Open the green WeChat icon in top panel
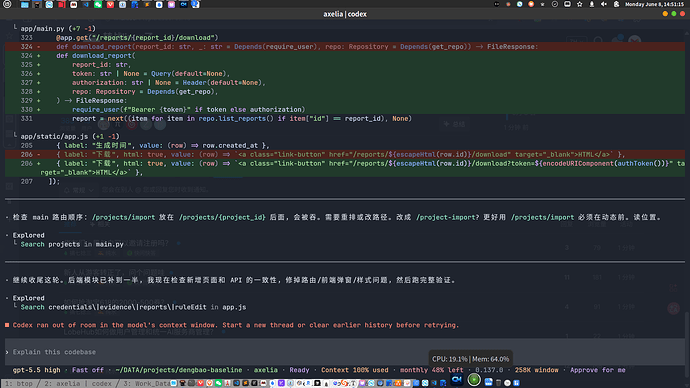This screenshot has height=388, width=690. pyautogui.click(x=98, y=4)
